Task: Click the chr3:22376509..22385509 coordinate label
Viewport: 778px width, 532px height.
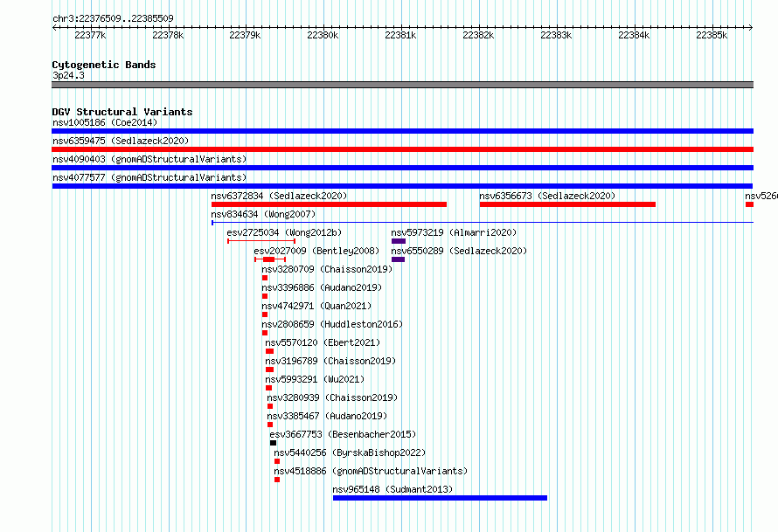Action: coord(113,19)
